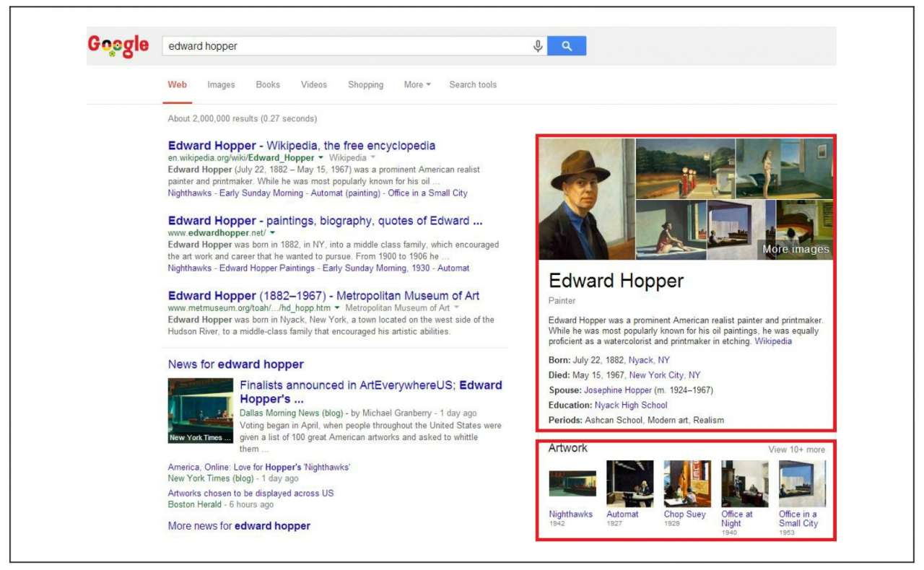924x570 pixels.
Task: Click Office at Night artwork thumbnail
Action: pyautogui.click(x=745, y=483)
